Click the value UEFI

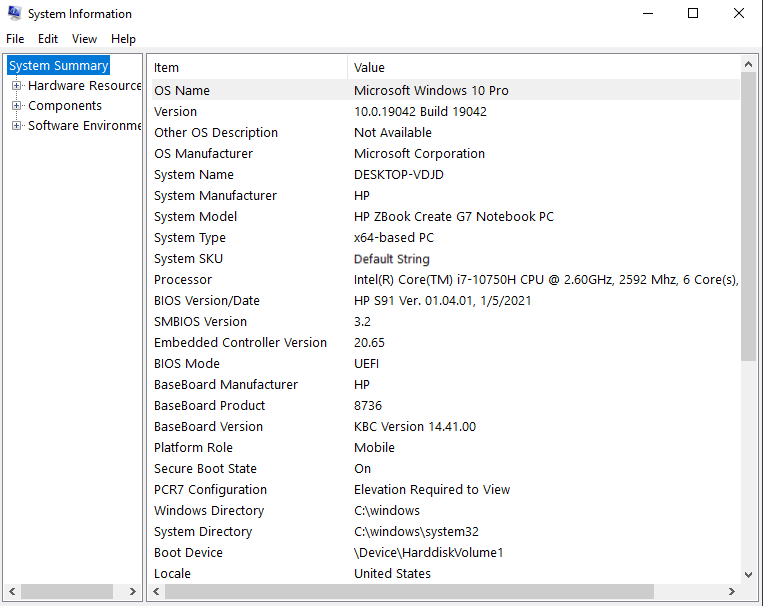(x=366, y=364)
